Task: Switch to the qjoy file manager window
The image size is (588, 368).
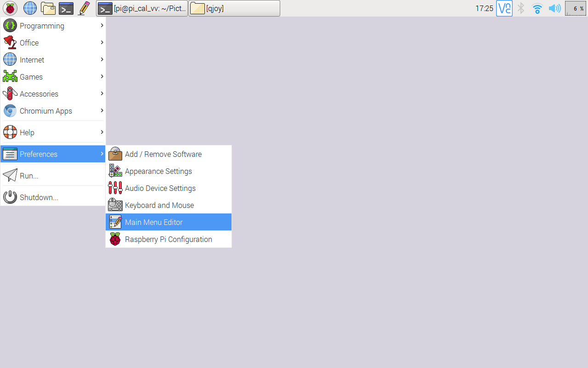Action: click(234, 8)
